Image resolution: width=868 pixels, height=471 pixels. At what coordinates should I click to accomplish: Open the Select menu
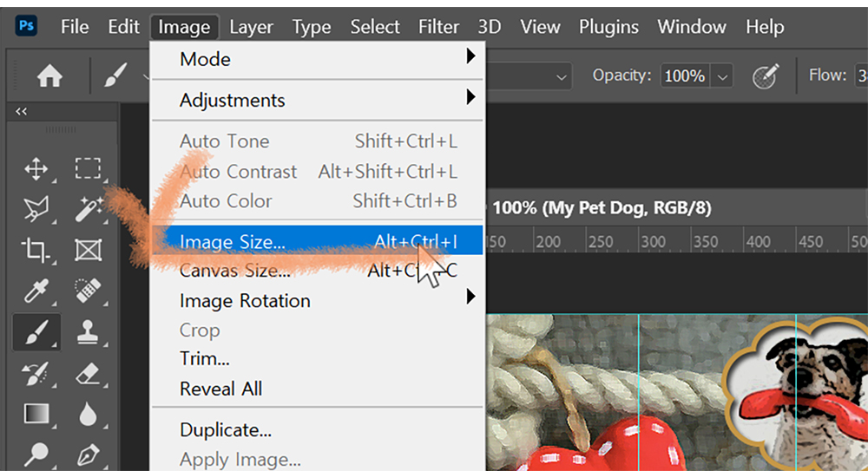coord(375,27)
